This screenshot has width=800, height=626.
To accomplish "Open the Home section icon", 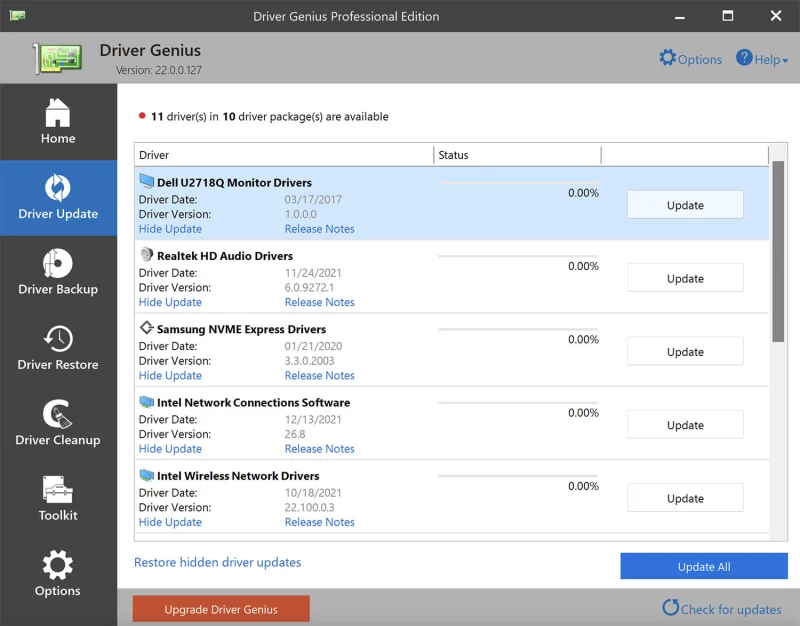I will (58, 112).
